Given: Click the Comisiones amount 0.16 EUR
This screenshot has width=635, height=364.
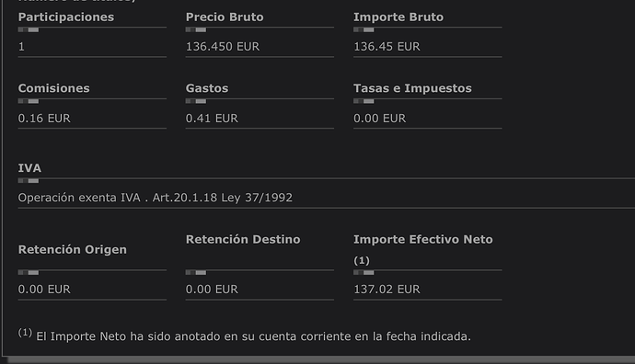Looking at the screenshot, I should (x=44, y=118).
